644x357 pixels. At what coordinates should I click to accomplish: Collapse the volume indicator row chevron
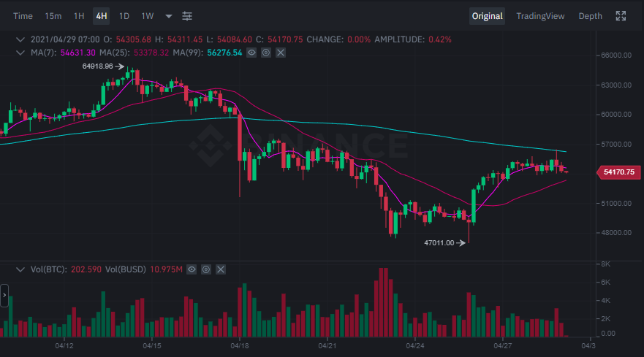point(21,269)
